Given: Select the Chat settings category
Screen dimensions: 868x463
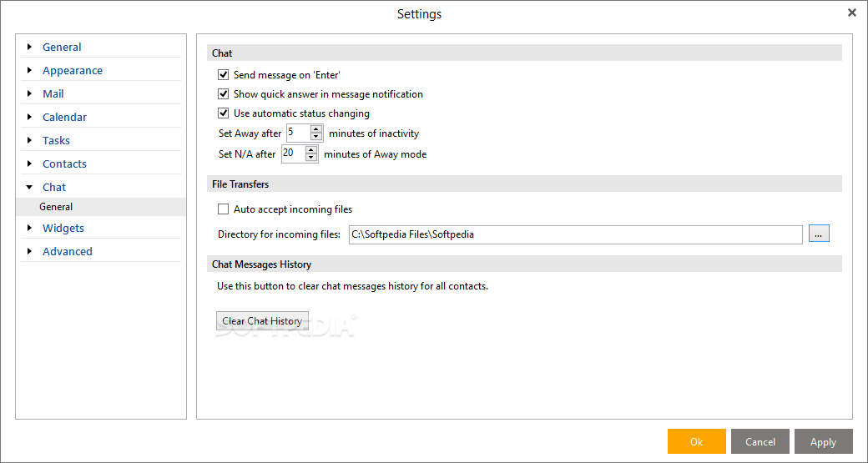Looking at the screenshot, I should (54, 187).
